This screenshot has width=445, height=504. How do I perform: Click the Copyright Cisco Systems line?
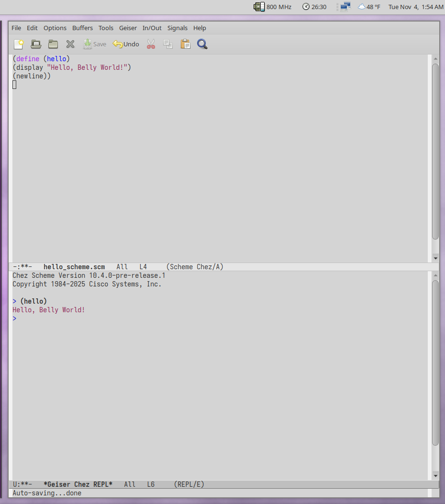click(87, 284)
